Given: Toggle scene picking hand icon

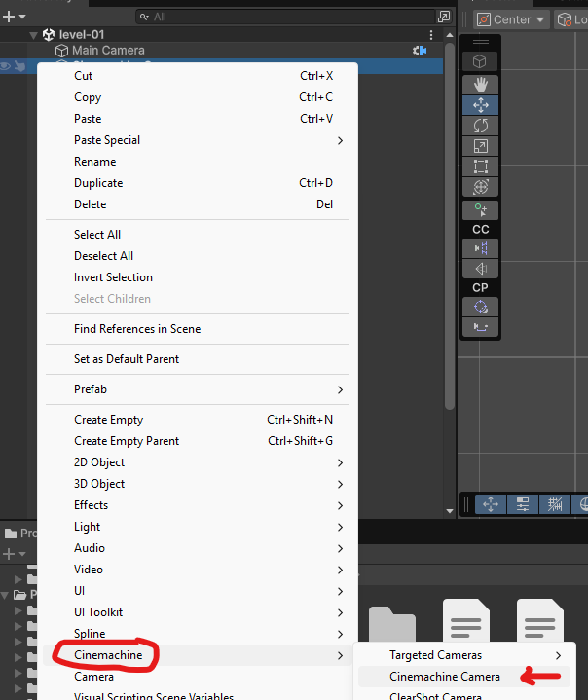Looking at the screenshot, I should 19,66.
